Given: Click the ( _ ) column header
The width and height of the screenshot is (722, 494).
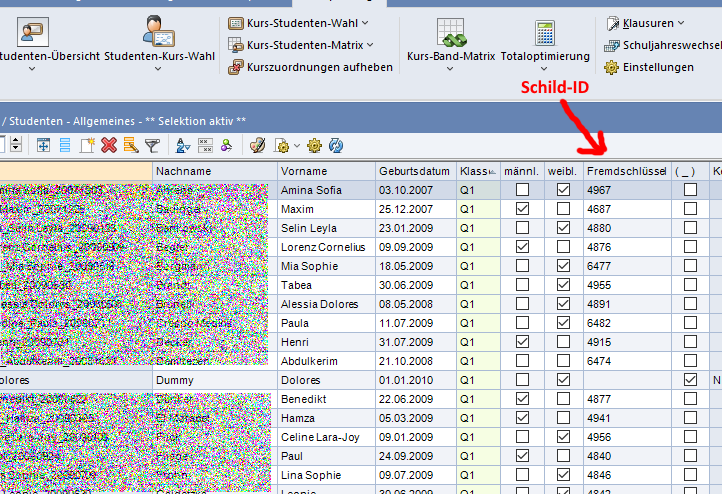Looking at the screenshot, I should 690,171.
